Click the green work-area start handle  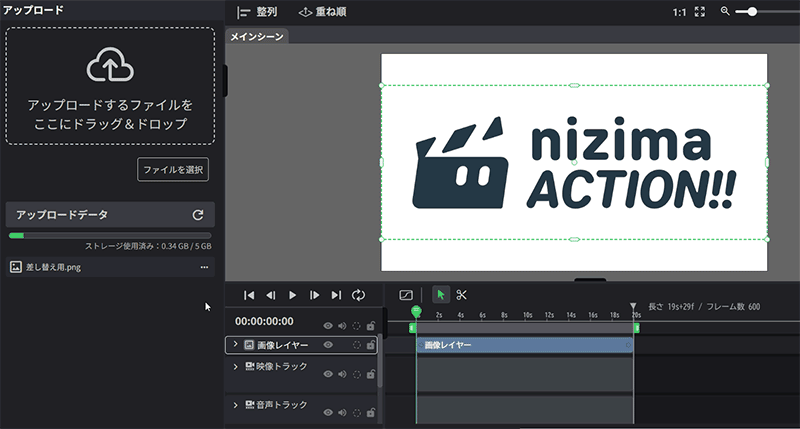pos(412,328)
